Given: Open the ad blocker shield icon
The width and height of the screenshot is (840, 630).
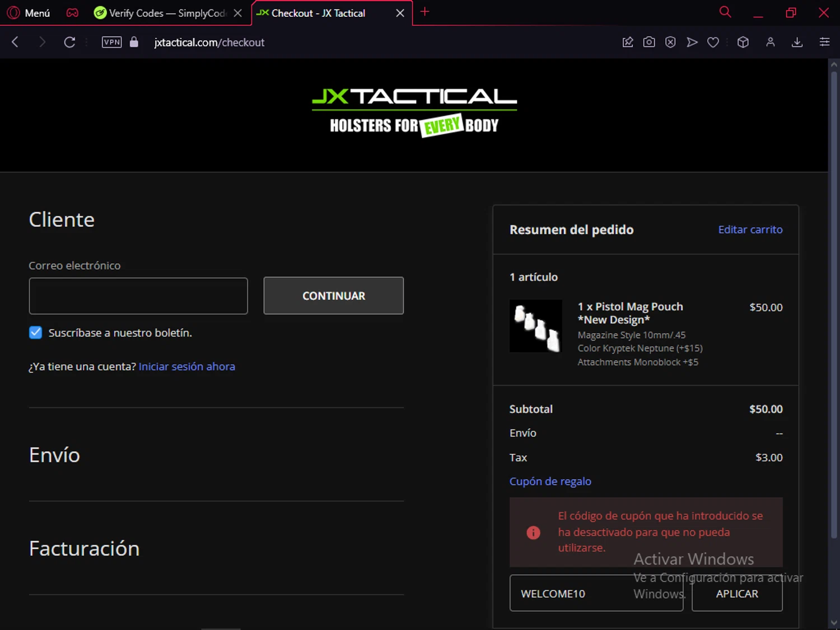Looking at the screenshot, I should click(670, 42).
